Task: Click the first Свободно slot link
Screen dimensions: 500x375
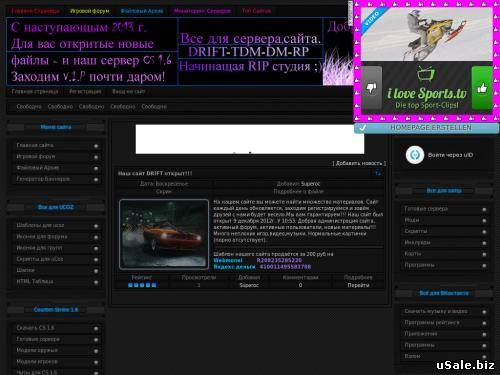Action: click(29, 107)
